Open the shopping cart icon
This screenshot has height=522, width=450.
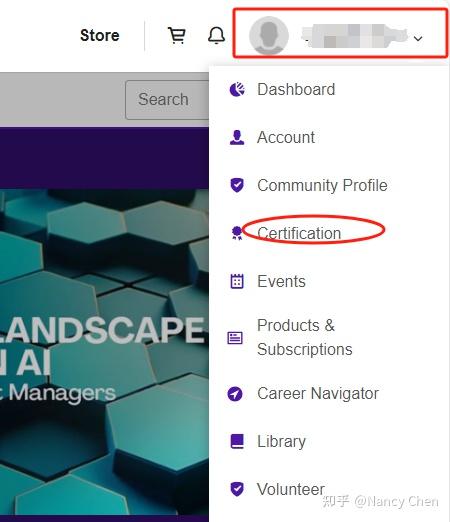pyautogui.click(x=177, y=35)
